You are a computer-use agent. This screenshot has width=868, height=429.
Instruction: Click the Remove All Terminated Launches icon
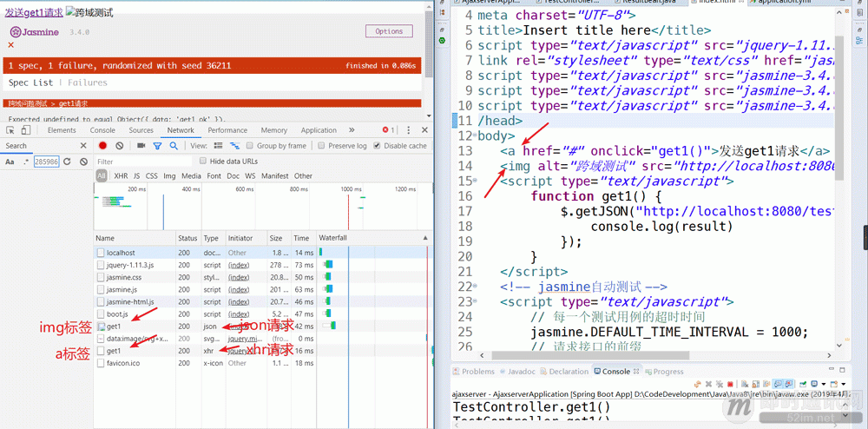(x=720, y=384)
